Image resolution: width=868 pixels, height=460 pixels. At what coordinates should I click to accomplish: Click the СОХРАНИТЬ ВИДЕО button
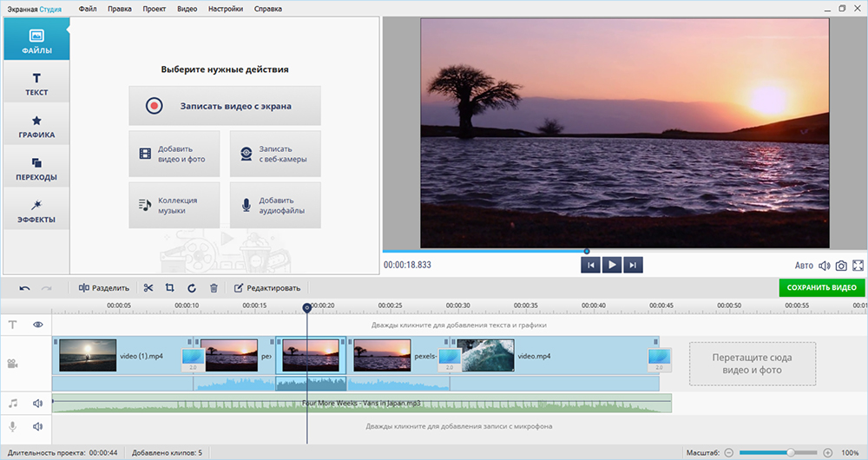coord(821,287)
